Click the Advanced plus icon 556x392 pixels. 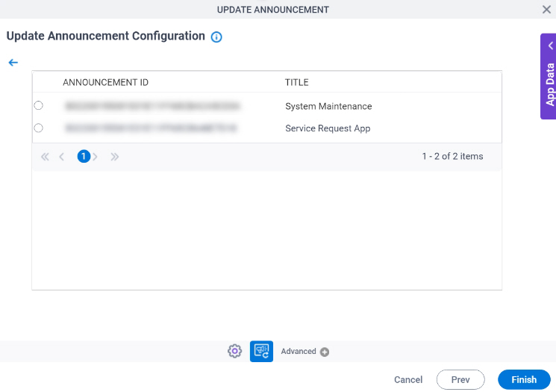325,352
